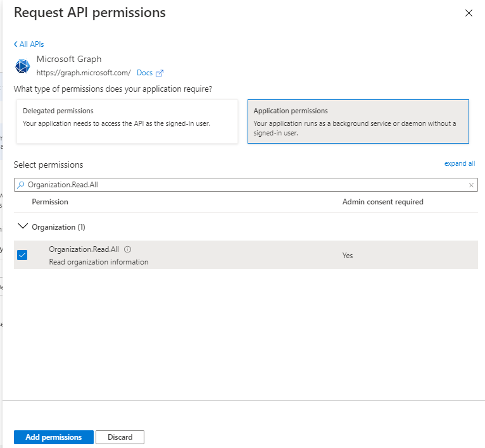Viewport: 485px width, 448px height.
Task: Click the expand all link
Action: click(460, 163)
